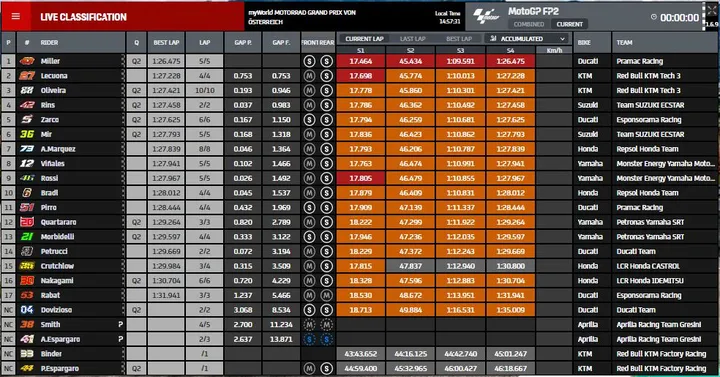Viewport: 720px width, 377px height.
Task: Click Miller's number 43 badge
Action: coord(27,61)
